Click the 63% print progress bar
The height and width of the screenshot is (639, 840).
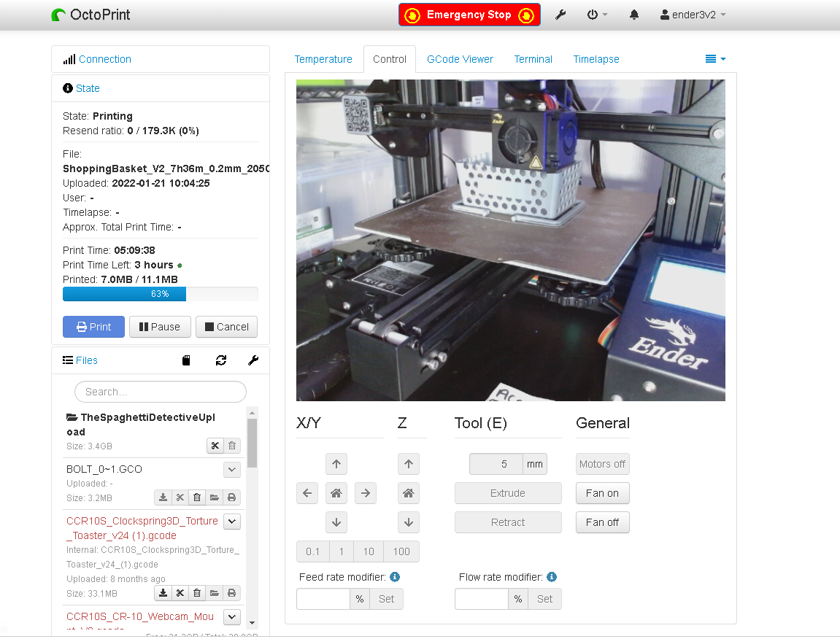click(160, 294)
